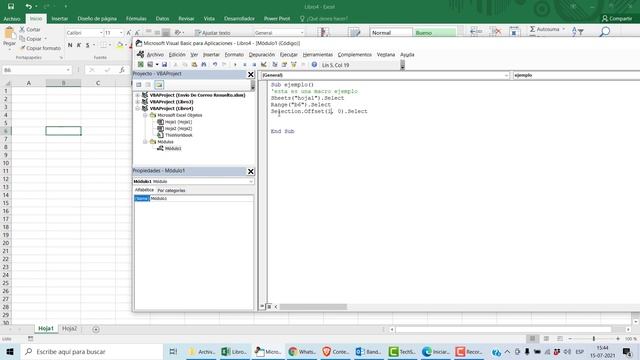640x360 pixels.
Task: Select Hoja2 (Hoja2) in project tree
Action: point(178,128)
